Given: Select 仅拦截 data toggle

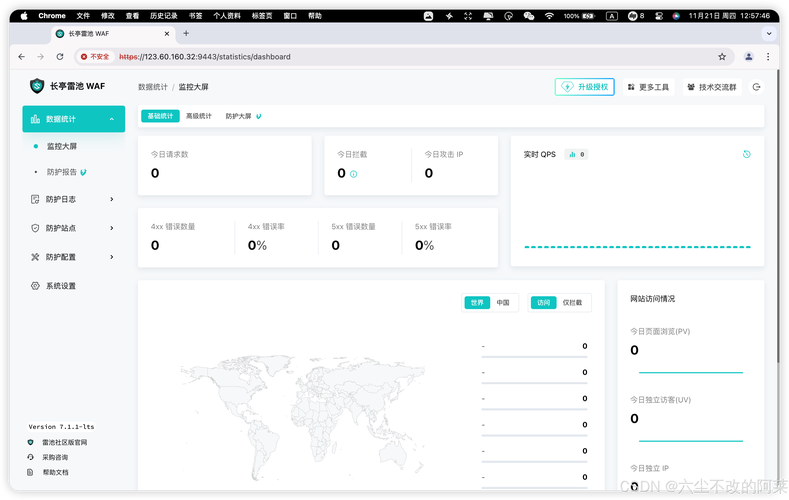Looking at the screenshot, I should (x=572, y=303).
